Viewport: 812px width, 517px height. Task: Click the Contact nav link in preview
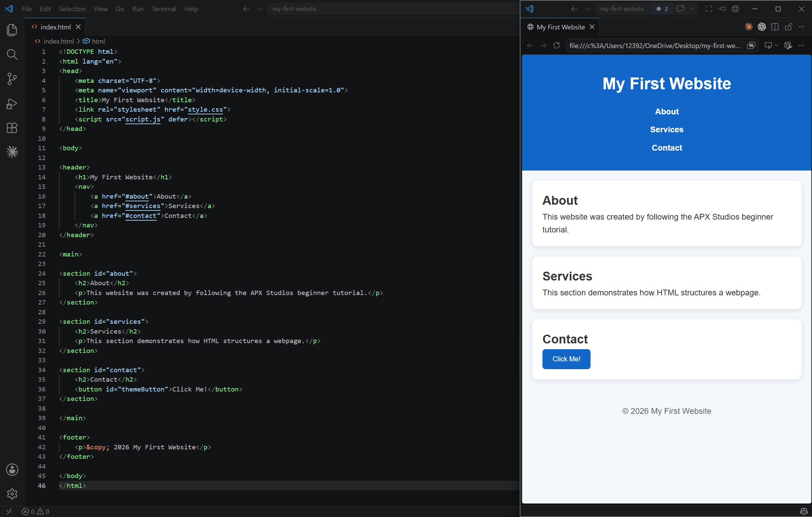[667, 148]
